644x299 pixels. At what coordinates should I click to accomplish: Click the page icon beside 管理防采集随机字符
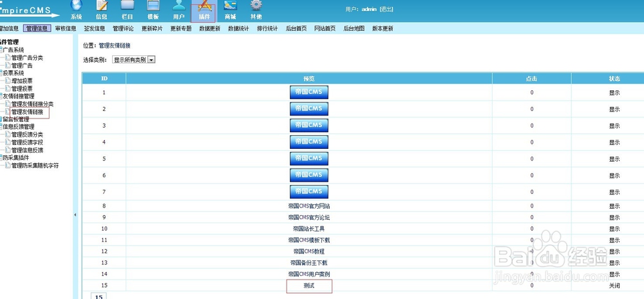[8, 165]
